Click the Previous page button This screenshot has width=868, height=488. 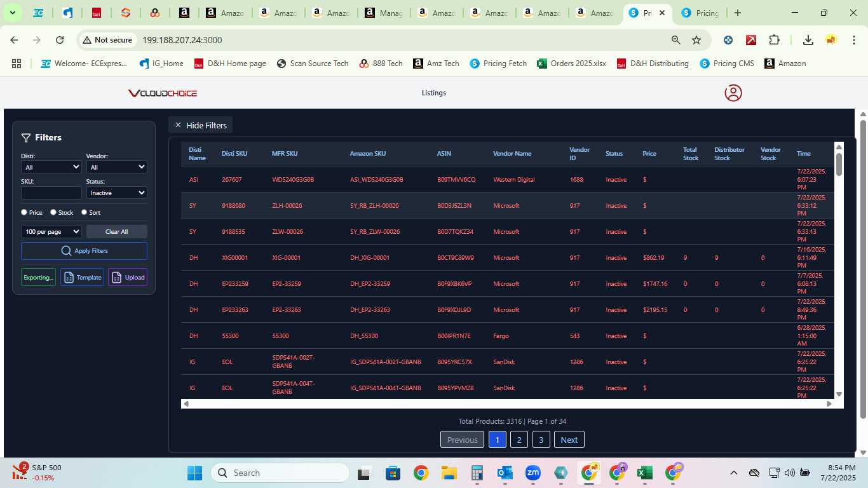[462, 440]
